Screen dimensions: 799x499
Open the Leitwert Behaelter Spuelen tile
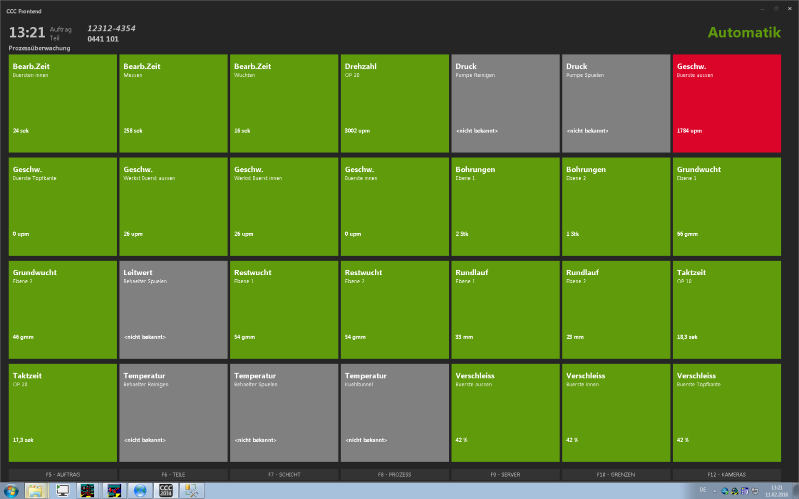click(x=174, y=310)
